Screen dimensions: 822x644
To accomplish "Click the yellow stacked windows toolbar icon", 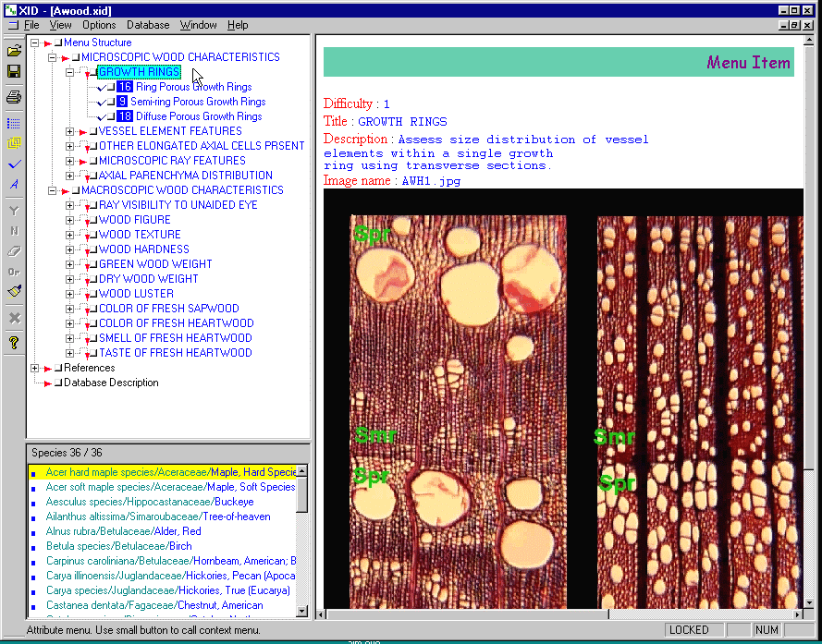I will point(14,143).
